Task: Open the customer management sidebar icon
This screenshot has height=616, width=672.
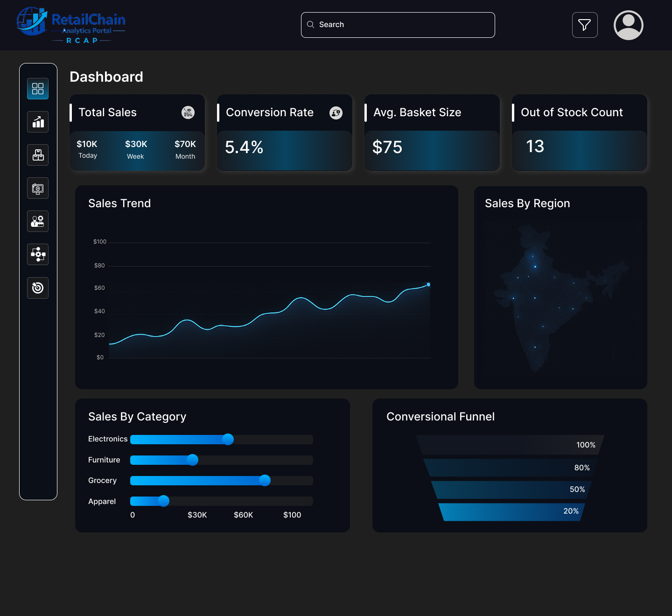Action: click(x=37, y=221)
